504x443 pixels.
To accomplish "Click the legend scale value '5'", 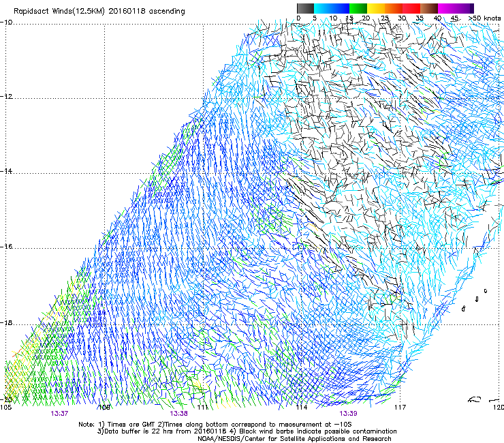I will 315,18.
